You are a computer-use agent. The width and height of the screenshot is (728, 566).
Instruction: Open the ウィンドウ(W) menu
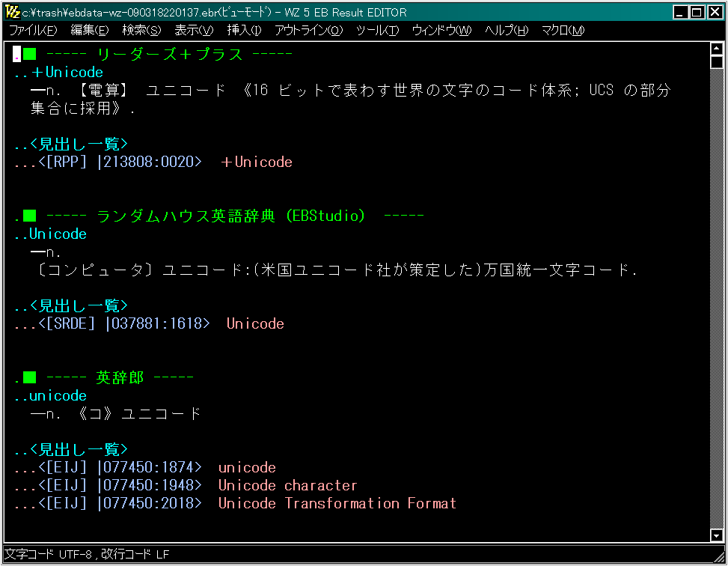click(x=441, y=30)
